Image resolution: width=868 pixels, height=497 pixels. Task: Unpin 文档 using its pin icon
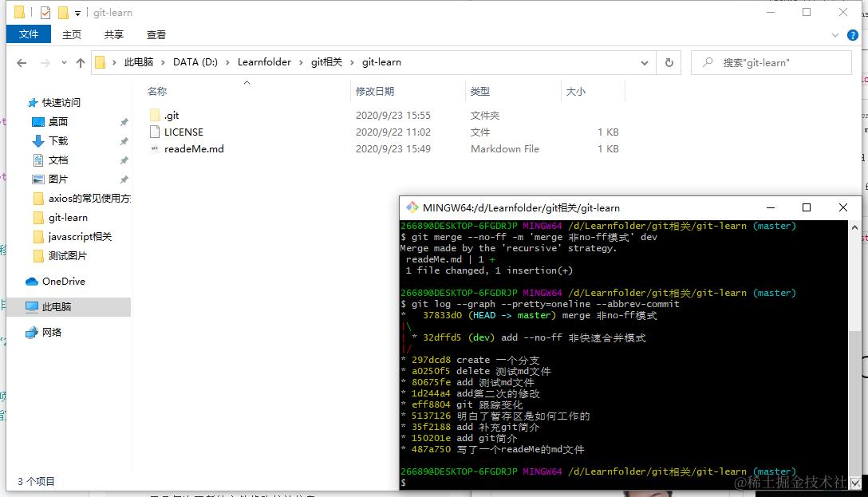click(124, 160)
